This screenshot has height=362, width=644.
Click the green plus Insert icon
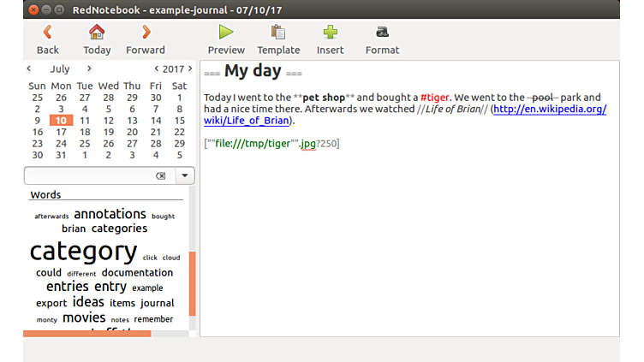coord(330,33)
